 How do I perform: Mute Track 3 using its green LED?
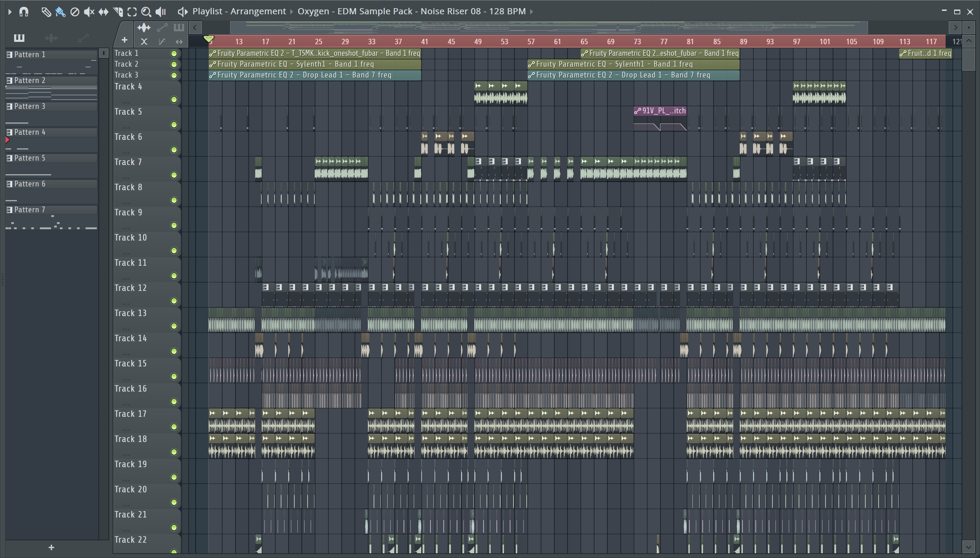click(x=174, y=75)
